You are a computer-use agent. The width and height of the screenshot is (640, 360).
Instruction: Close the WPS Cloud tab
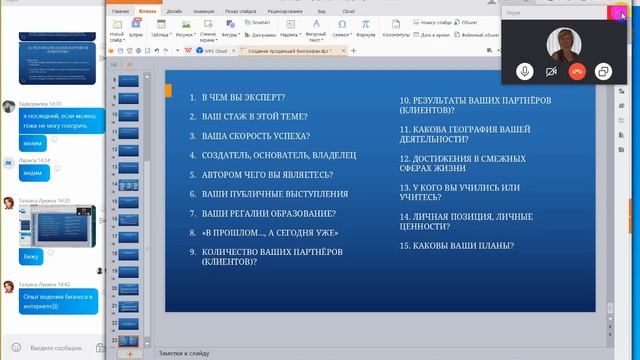point(233,51)
